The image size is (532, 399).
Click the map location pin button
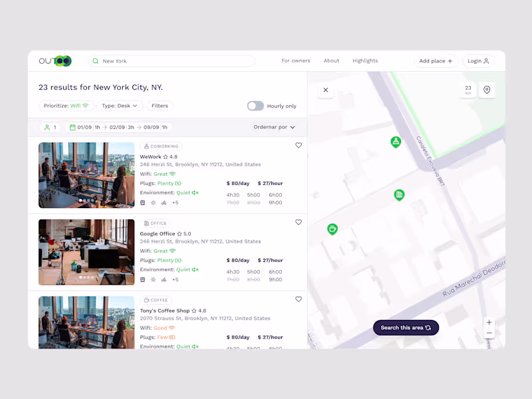click(x=487, y=90)
